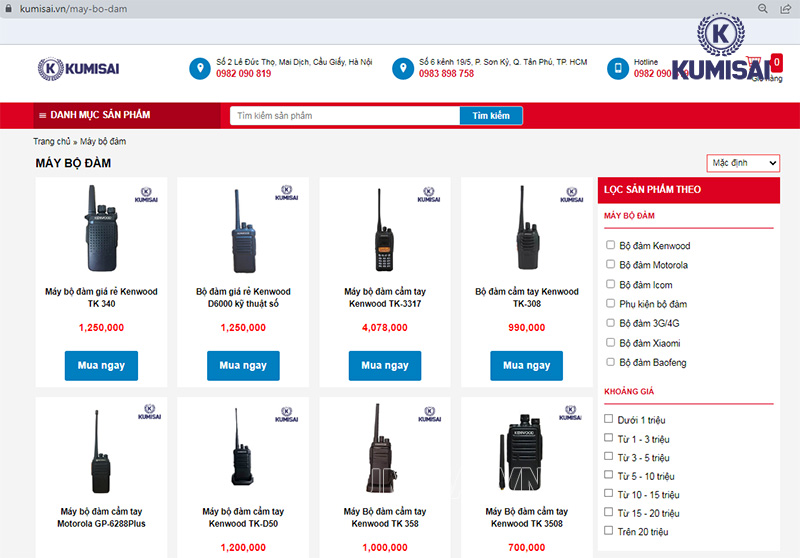
Task: Tick the Bộ đàm Motorola filter checkbox
Action: 610,264
